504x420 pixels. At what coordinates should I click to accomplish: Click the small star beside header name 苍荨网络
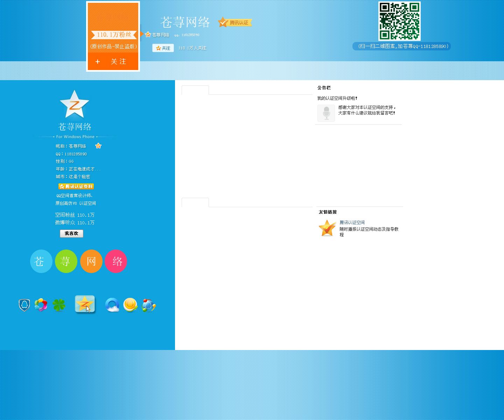click(148, 35)
